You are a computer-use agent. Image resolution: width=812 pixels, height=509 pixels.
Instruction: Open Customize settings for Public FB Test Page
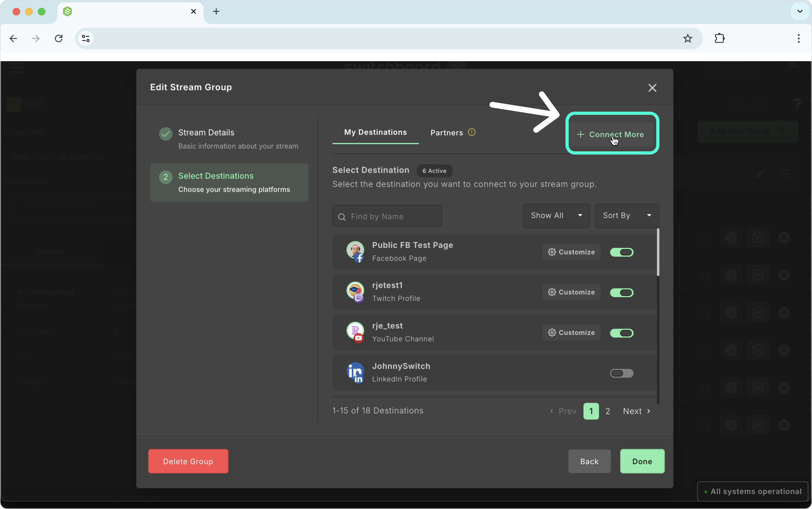click(571, 252)
